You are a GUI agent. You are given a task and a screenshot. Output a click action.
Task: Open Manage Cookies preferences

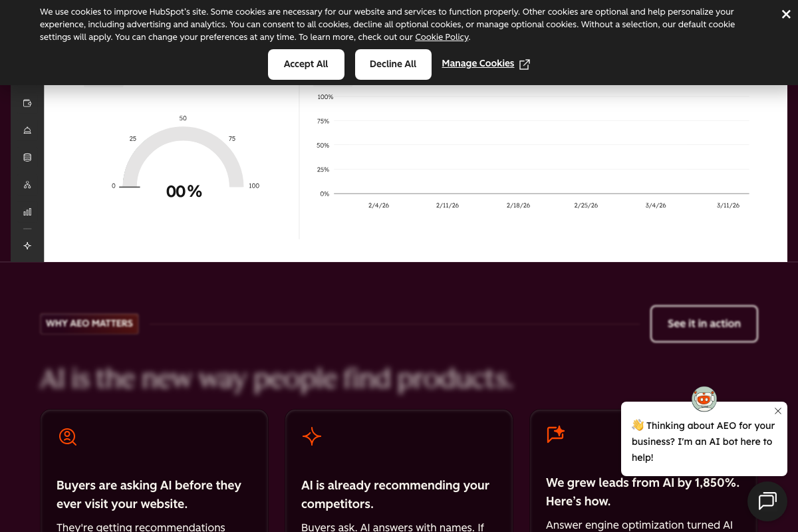tap(478, 63)
